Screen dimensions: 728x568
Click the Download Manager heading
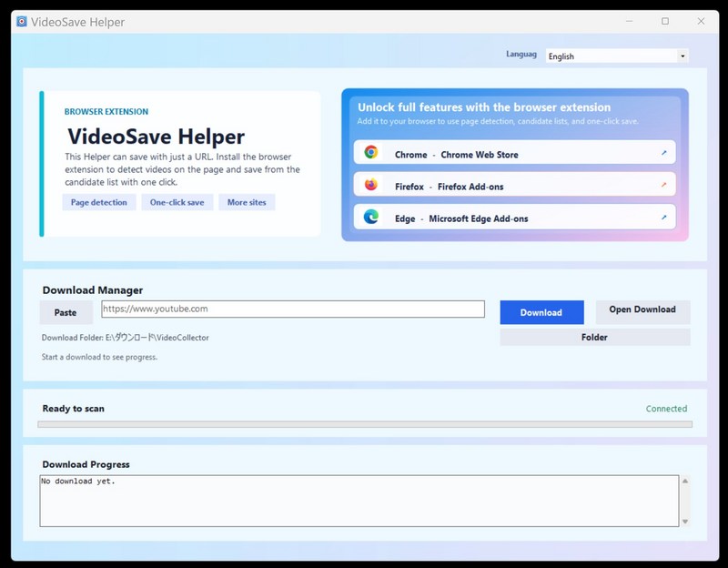[93, 290]
